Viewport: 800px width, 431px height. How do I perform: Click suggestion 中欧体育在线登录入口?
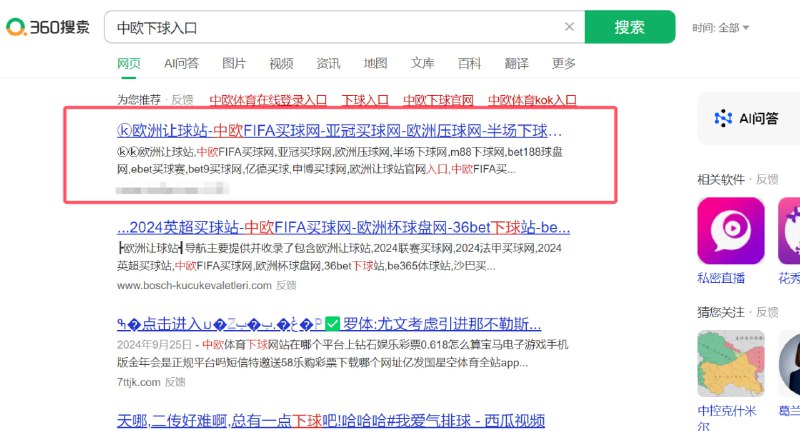click(268, 100)
